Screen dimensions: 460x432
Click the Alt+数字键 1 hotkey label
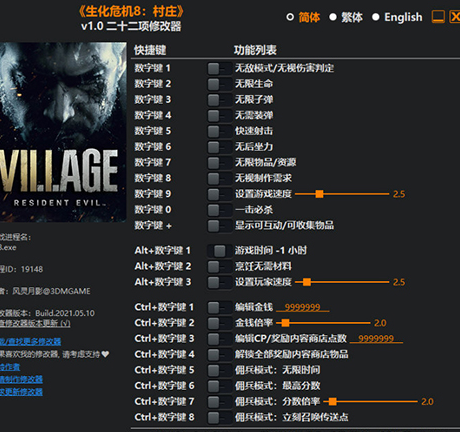click(162, 250)
